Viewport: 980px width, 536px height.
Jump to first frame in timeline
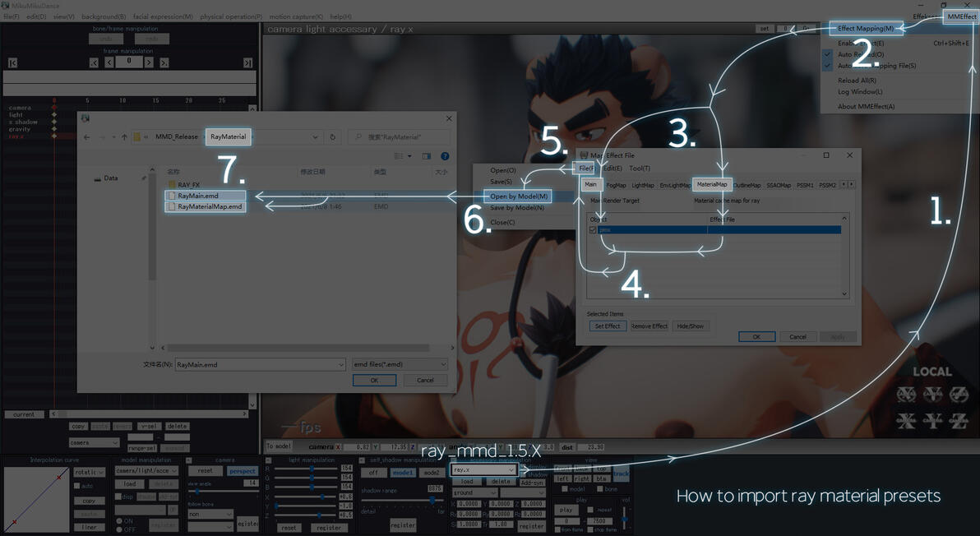[12, 62]
